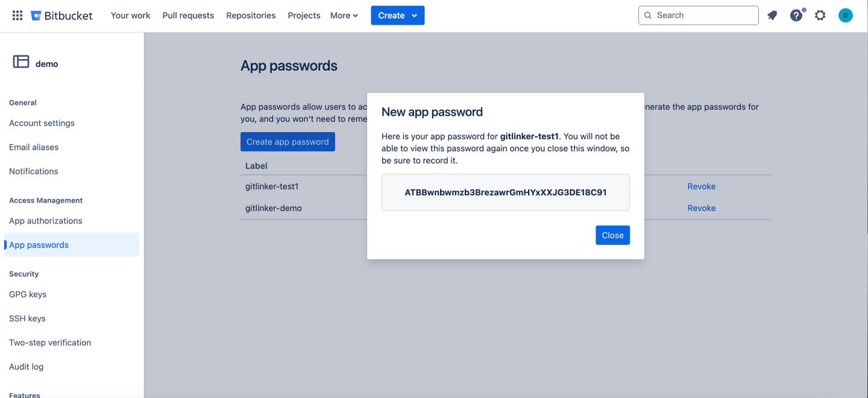The image size is (868, 398).
Task: Click the Bitbucket logo
Action: [x=61, y=16]
